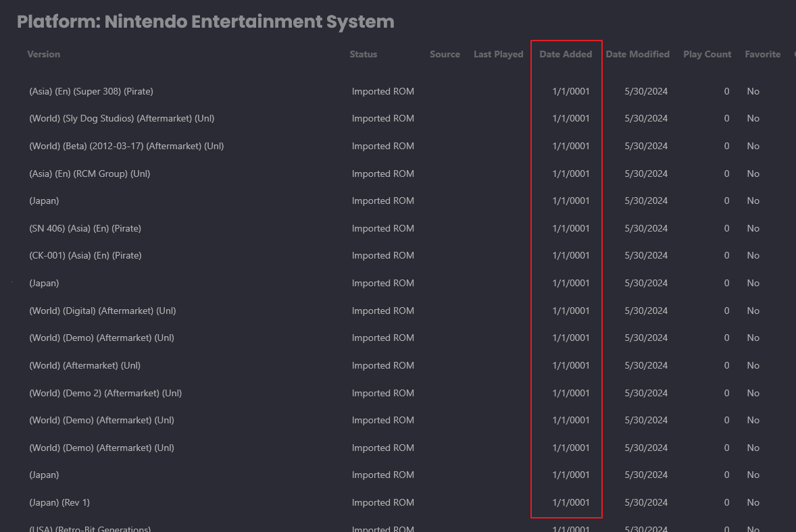Click 1/1/0001 date added in CK-001 row
Screen dimensions: 796x532
pos(570,255)
